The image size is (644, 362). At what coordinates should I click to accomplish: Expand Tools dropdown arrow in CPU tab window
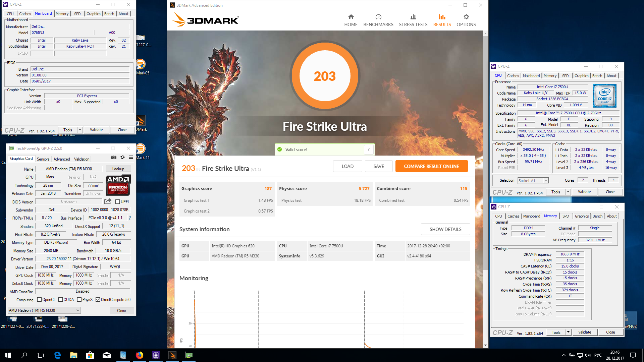click(568, 192)
